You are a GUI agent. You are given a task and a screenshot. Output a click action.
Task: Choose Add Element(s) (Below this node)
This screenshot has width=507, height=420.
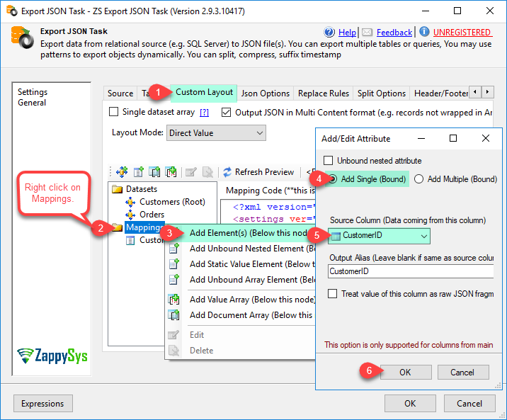(x=241, y=233)
